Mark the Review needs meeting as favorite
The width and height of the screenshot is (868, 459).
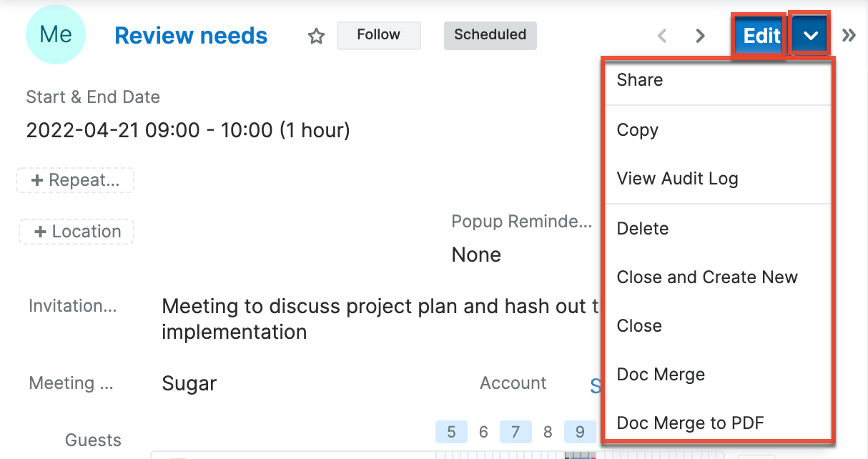tap(315, 35)
